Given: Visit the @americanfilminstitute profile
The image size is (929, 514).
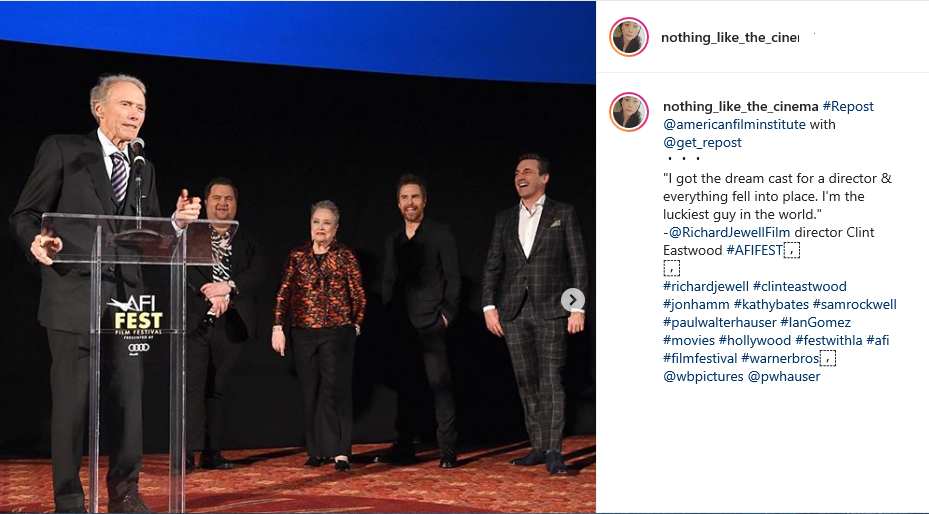Looking at the screenshot, I should click(x=734, y=124).
